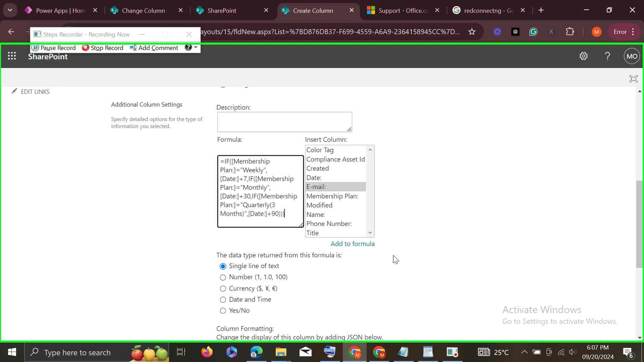Open the SharePoint app launcher waffle
The height and width of the screenshot is (362, 644).
tap(12, 56)
